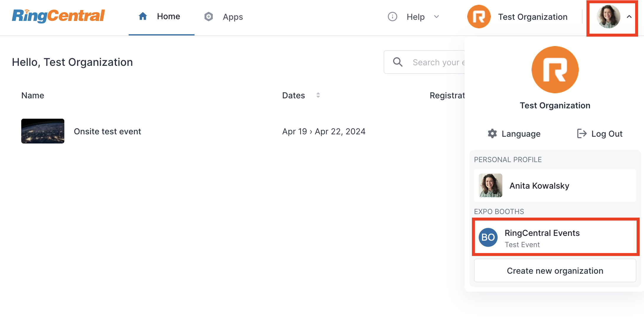Viewport: 644px width, 323px height.
Task: Click the search magnifier icon
Action: pos(398,62)
